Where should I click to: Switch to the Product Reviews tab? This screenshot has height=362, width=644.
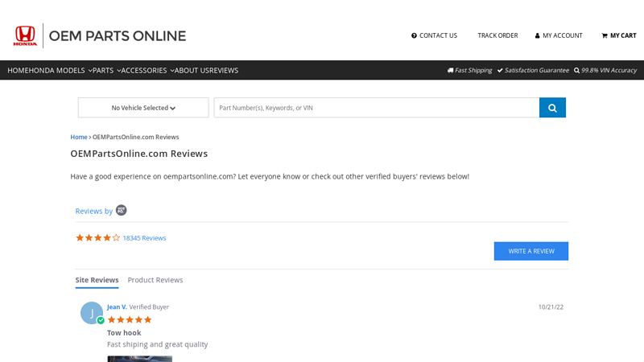click(x=155, y=280)
